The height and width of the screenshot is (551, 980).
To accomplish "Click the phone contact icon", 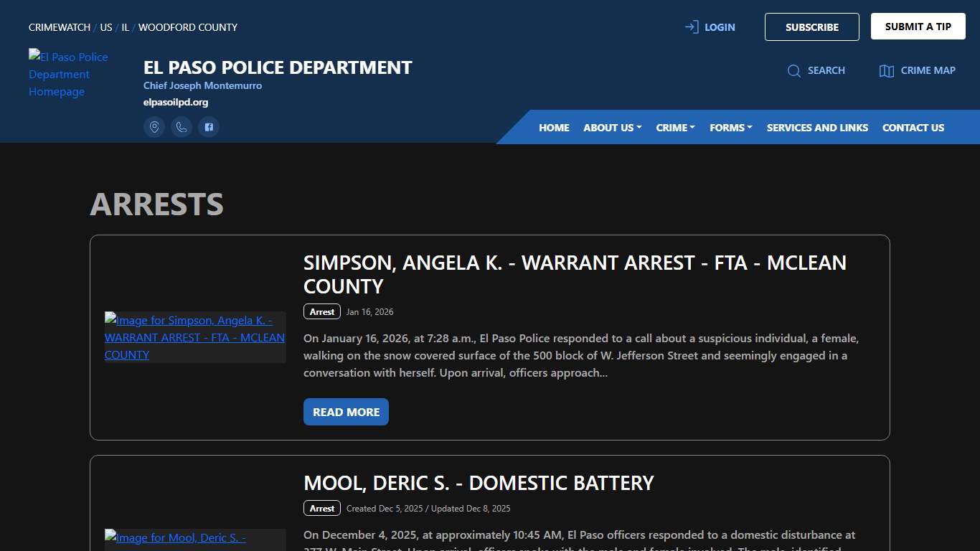I will (182, 126).
